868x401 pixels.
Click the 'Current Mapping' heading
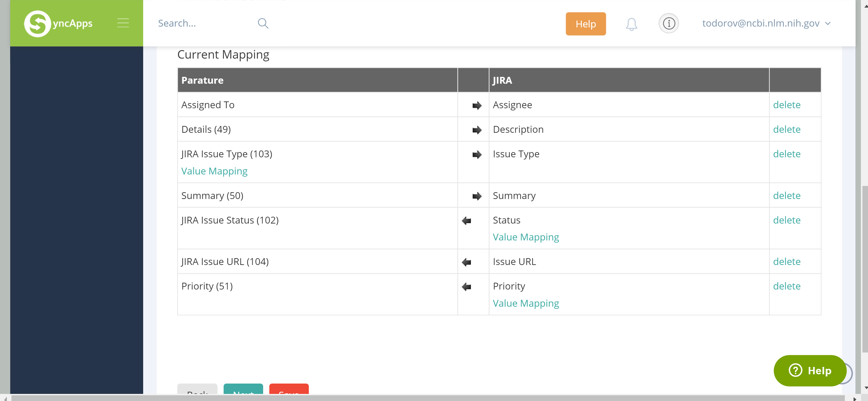click(223, 55)
